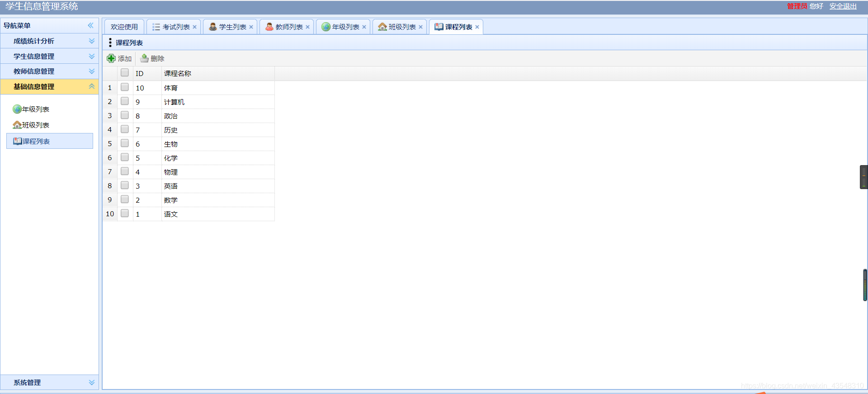Image resolution: width=868 pixels, height=394 pixels.
Task: Click the book icon on 课程列表 tab
Action: [439, 27]
